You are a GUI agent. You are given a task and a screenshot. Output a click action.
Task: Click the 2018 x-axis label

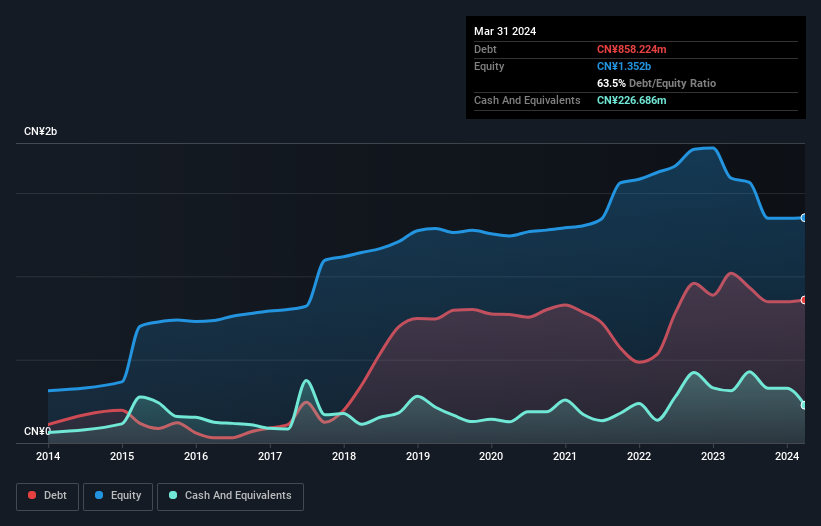344,456
